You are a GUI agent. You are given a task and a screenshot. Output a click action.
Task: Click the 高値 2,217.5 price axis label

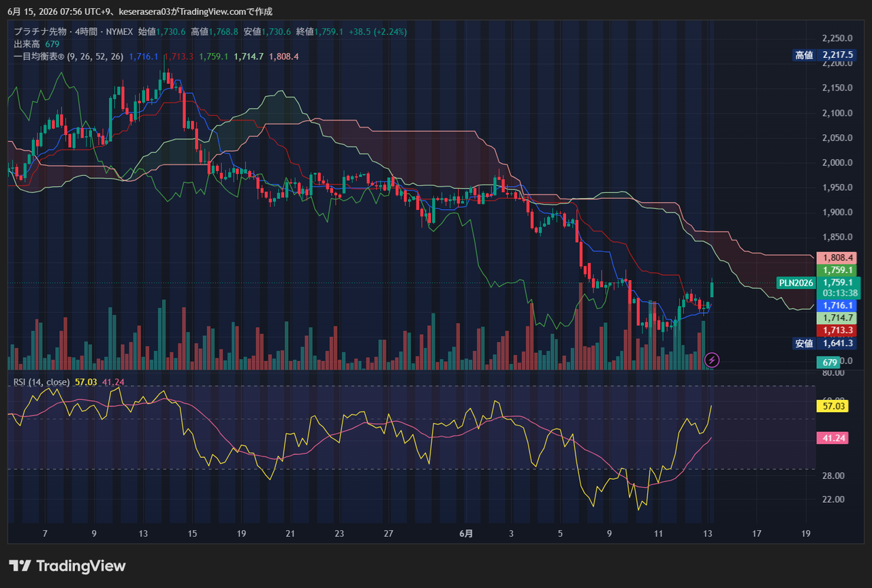(x=823, y=55)
